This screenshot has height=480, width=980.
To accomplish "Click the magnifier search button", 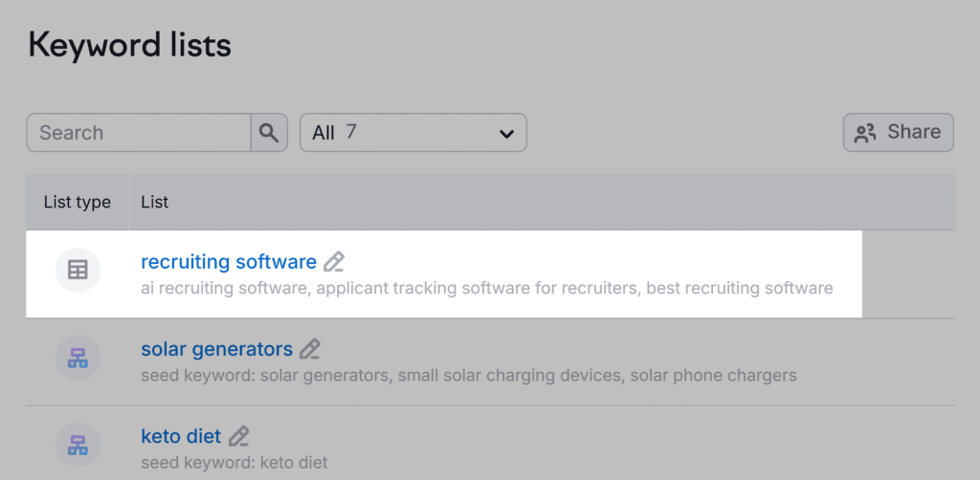I will click(x=269, y=133).
